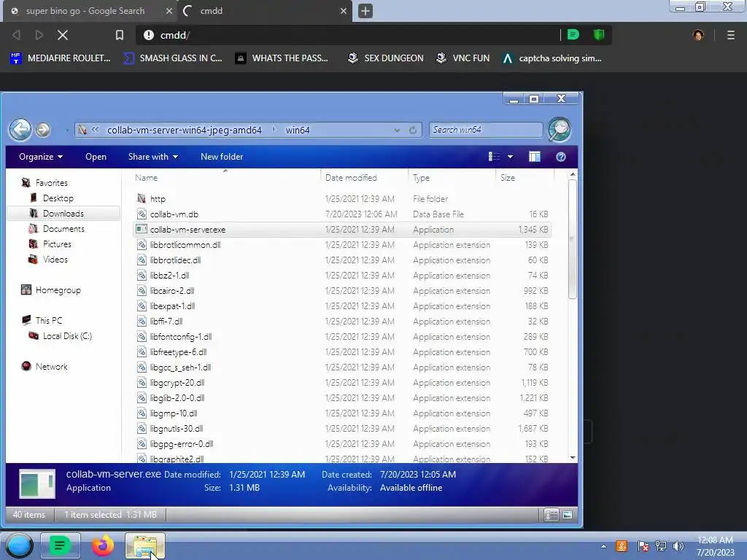Show the hidden tray icons arrow

[x=603, y=546]
